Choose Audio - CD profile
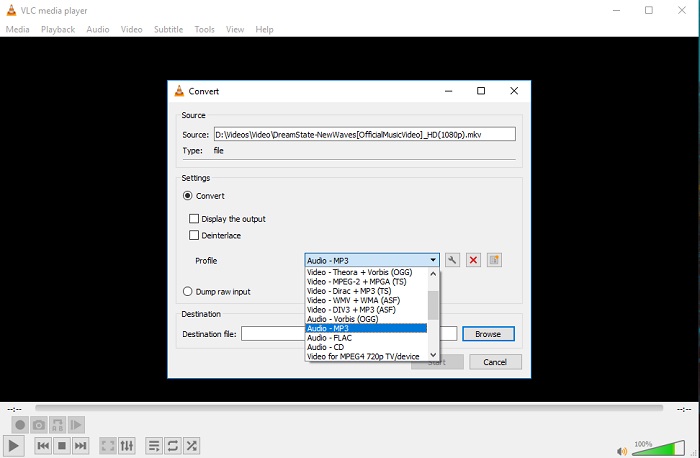 366,347
